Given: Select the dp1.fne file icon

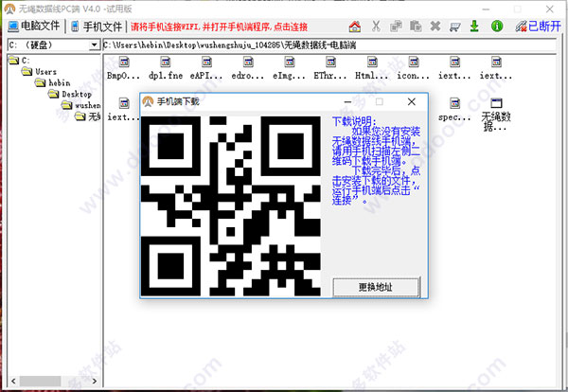Looking at the screenshot, I should 166,68.
